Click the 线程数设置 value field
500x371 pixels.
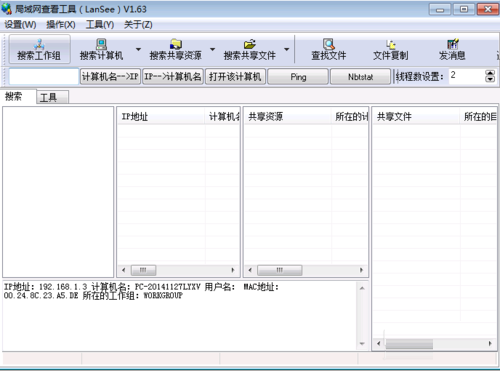coord(467,76)
